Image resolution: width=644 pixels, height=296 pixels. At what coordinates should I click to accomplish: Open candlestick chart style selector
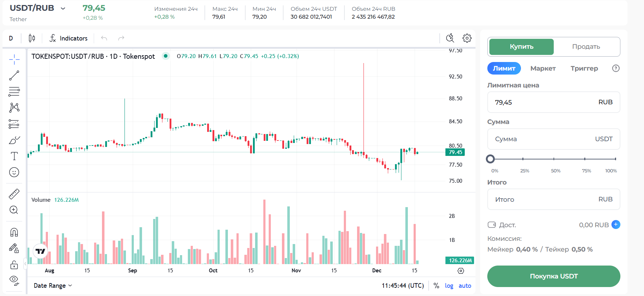click(32, 38)
